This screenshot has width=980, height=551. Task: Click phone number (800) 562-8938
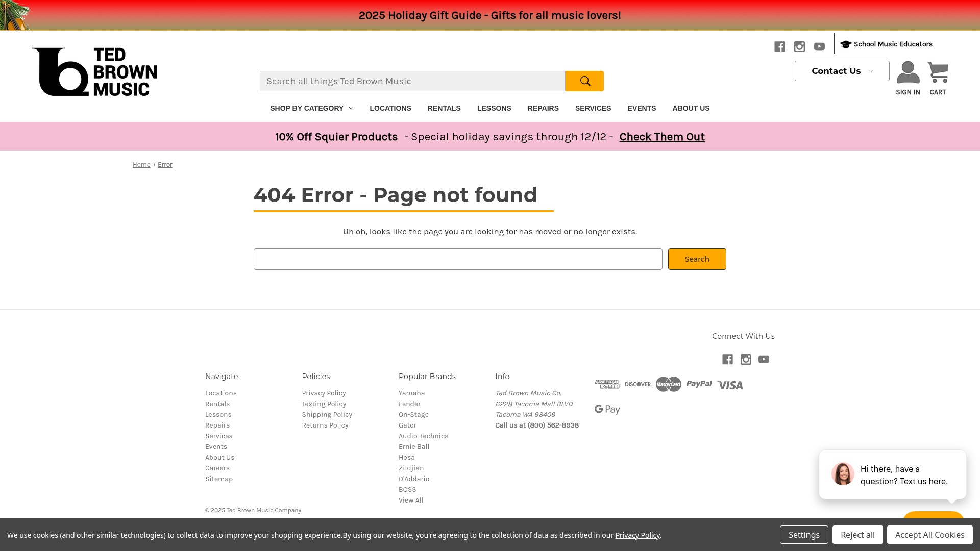click(x=553, y=425)
